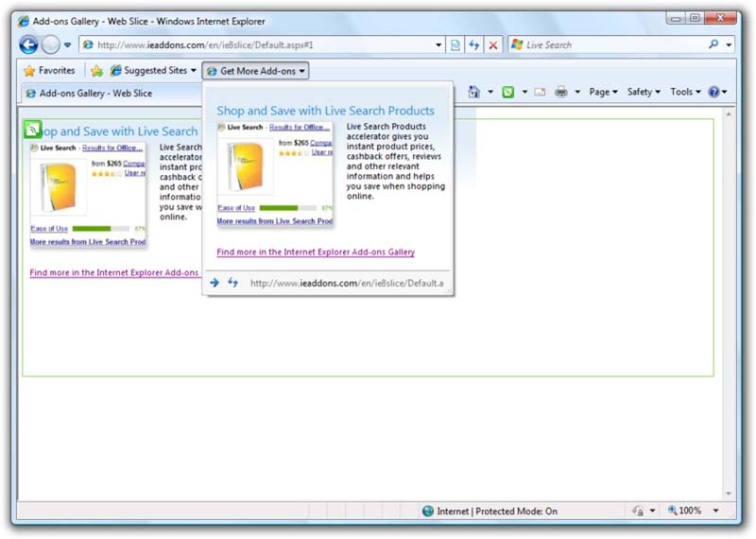This screenshot has height=539, width=756.
Task: Click the browser Forward arrow button
Action: pos(50,44)
